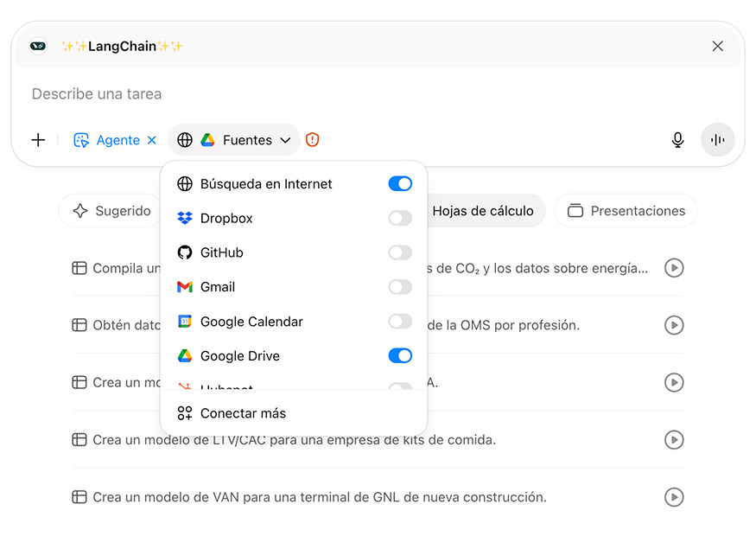Image resolution: width=756 pixels, height=536 pixels.
Task: Remove the Agente mode chip
Action: 152,140
